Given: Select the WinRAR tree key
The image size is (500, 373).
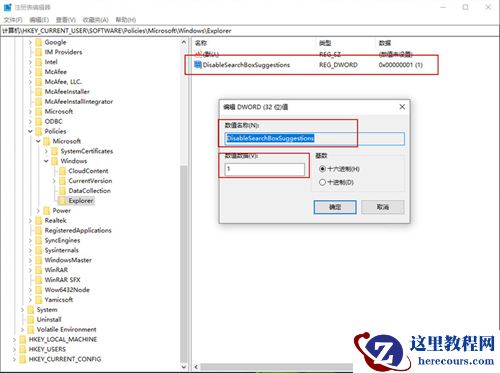Looking at the screenshot, I should [x=56, y=270].
